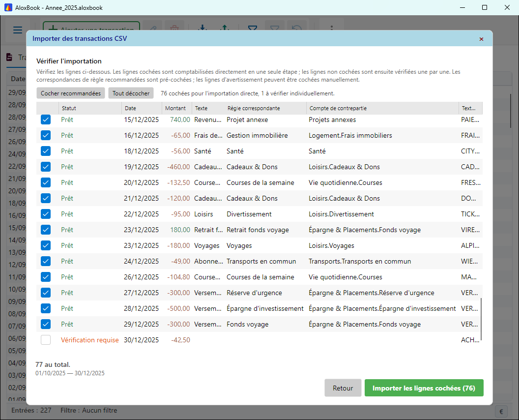Uncheck the 24/12/2025 Transports en commun row
Viewport: 519px width, 420px height.
[46, 261]
